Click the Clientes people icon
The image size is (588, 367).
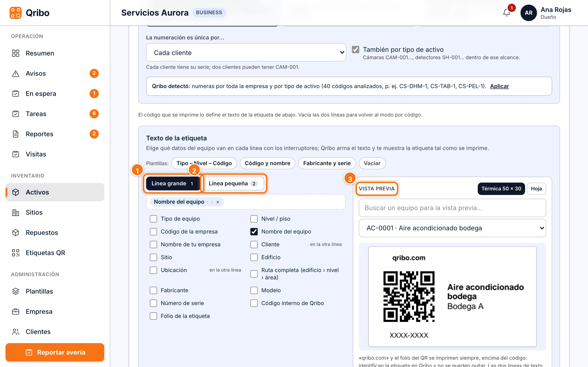(16, 332)
